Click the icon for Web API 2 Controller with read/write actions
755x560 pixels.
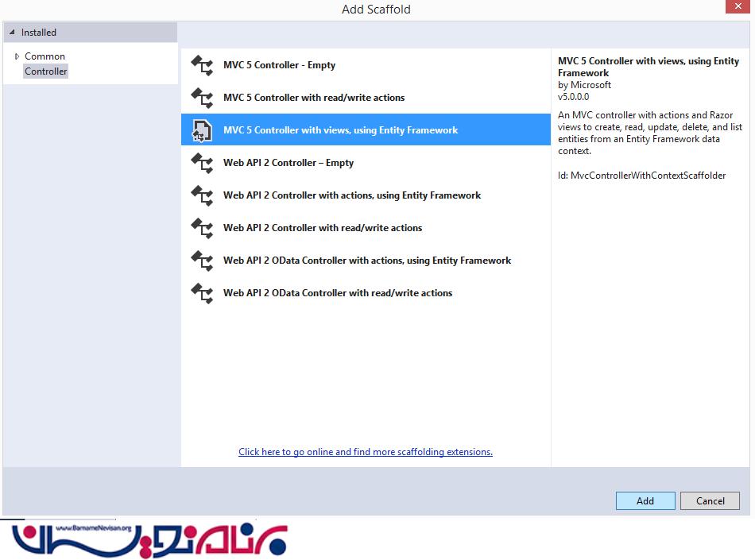[202, 228]
